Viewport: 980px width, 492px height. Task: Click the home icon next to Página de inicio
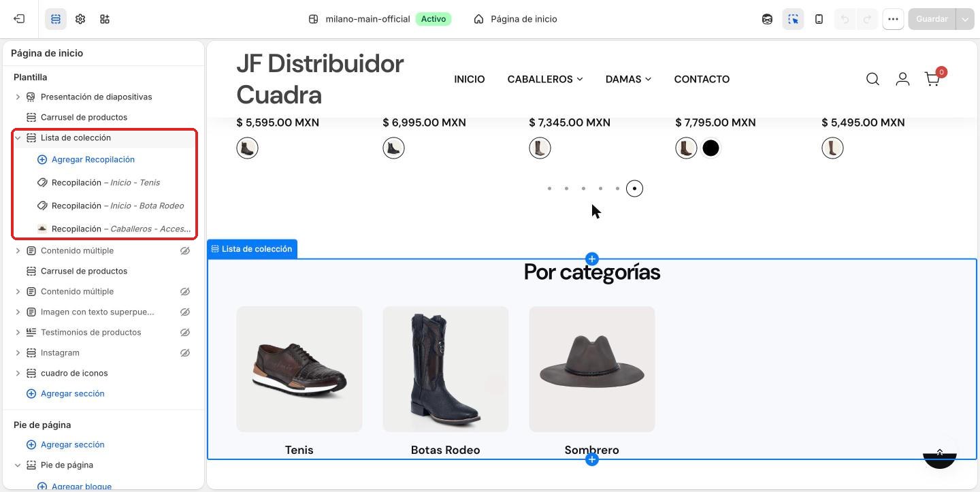(x=479, y=19)
